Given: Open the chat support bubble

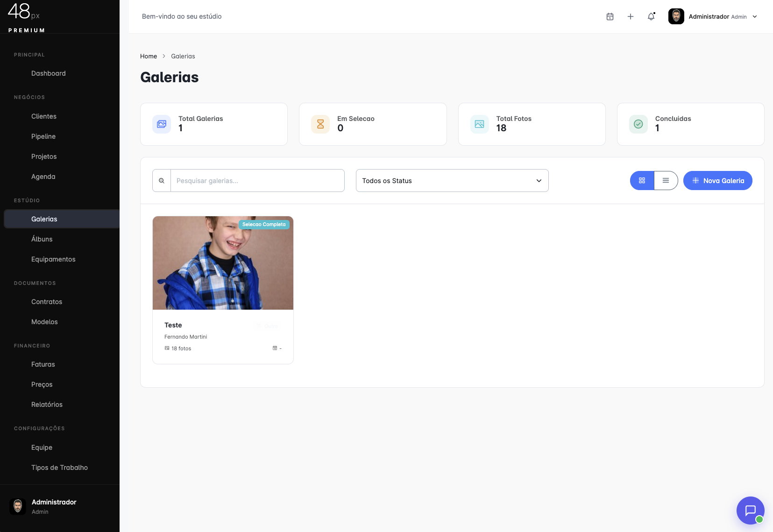Looking at the screenshot, I should [x=750, y=510].
